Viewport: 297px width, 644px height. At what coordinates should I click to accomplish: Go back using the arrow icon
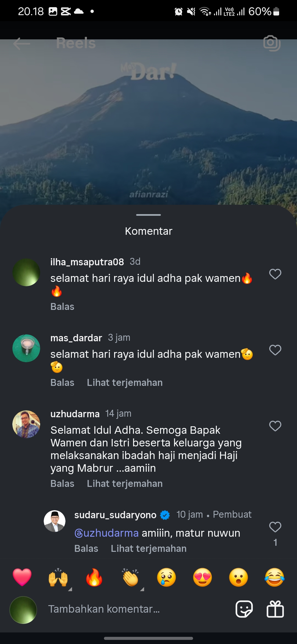[x=21, y=43]
